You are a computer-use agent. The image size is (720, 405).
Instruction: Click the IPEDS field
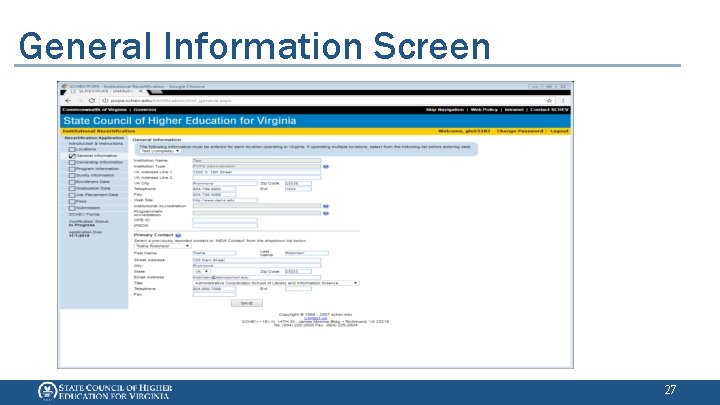click(x=225, y=226)
